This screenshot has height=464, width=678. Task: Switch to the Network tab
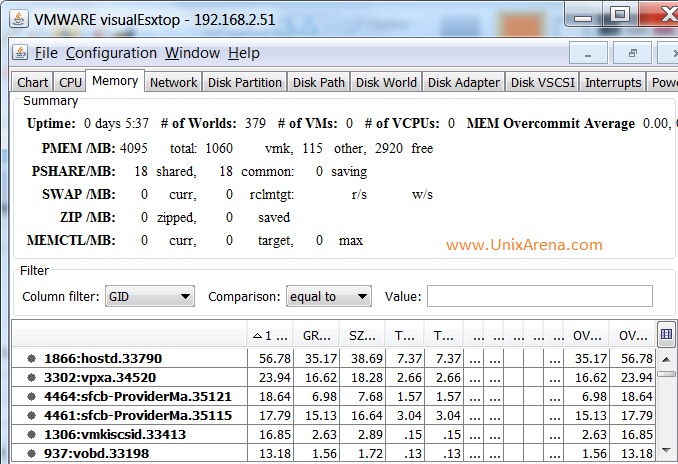[173, 82]
